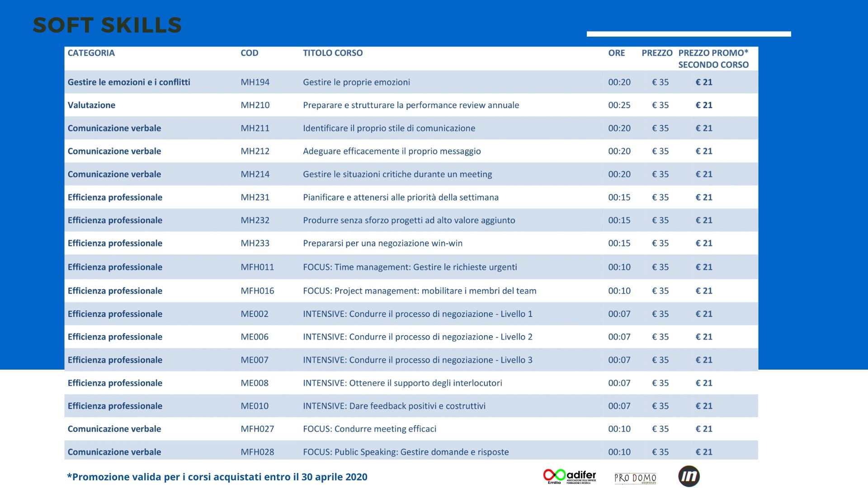This screenshot has height=488, width=868.
Task: Select the TITOLO CORSO column header
Action: (333, 53)
